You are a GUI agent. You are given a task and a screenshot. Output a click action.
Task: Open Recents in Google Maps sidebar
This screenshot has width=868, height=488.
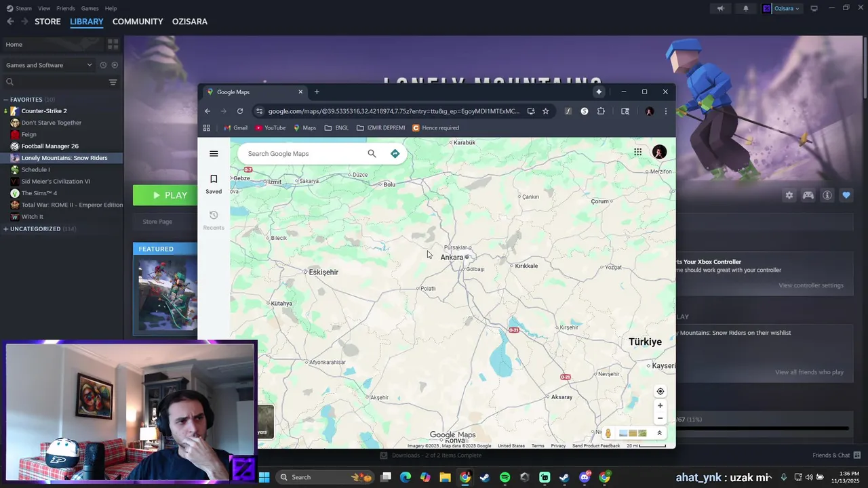[x=214, y=220]
